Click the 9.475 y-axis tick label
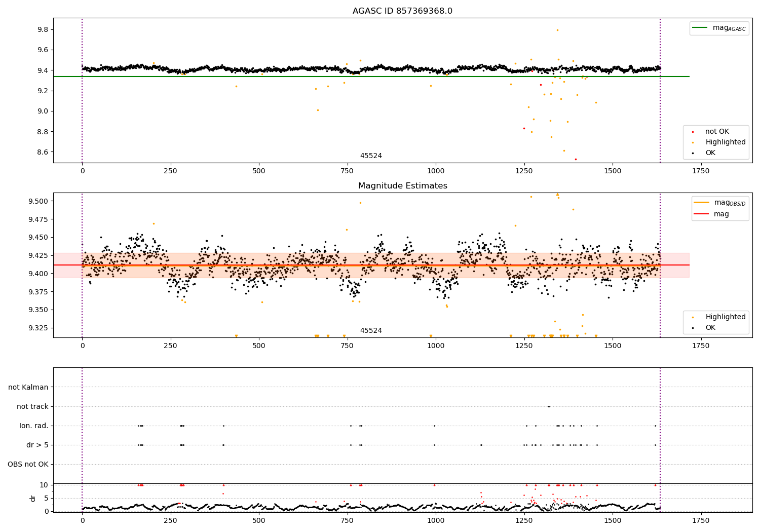 (39, 219)
